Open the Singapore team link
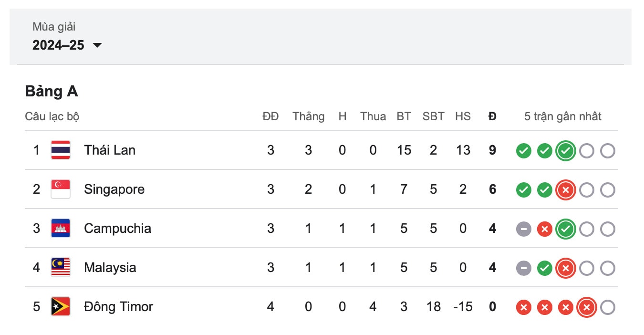644x335 pixels. (x=114, y=189)
